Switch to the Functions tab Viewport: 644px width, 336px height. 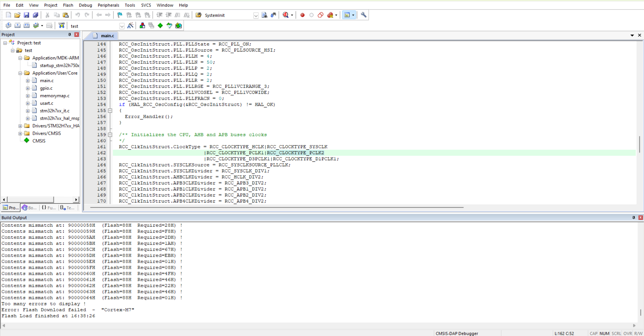(x=49, y=208)
